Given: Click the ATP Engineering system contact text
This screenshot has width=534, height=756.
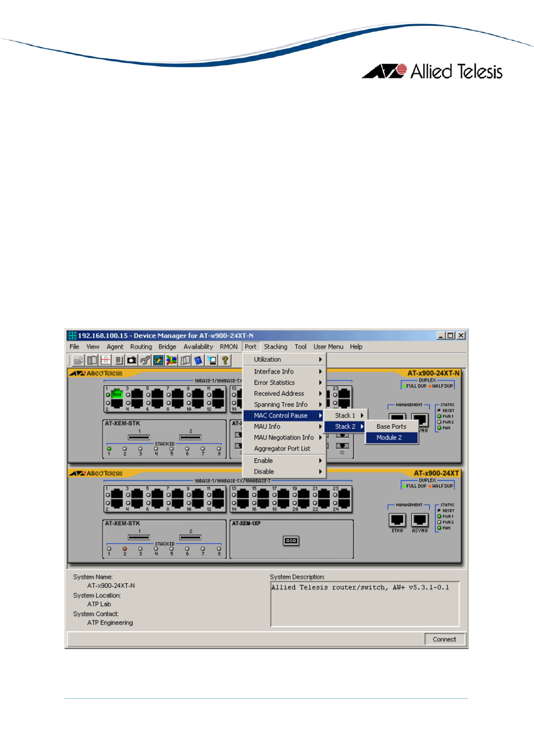Looking at the screenshot, I should [x=110, y=623].
